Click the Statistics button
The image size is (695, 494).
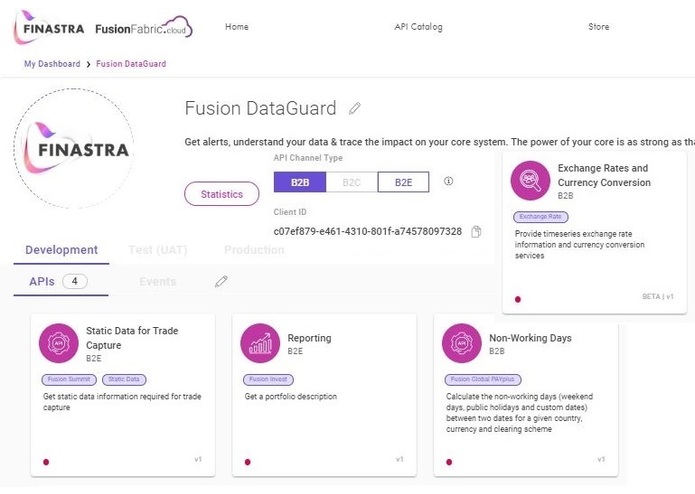click(222, 194)
